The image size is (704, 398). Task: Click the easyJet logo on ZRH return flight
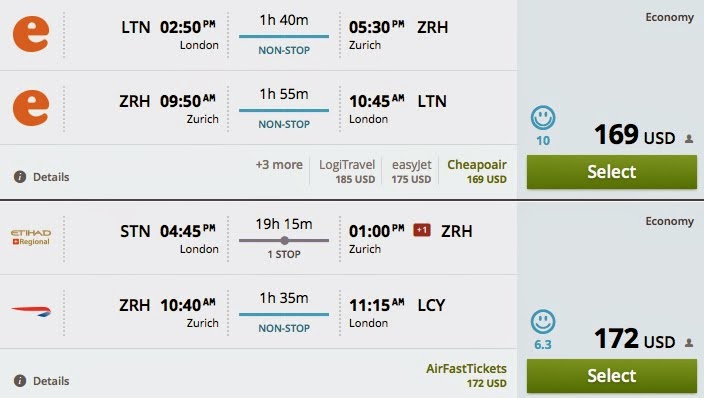click(x=31, y=108)
